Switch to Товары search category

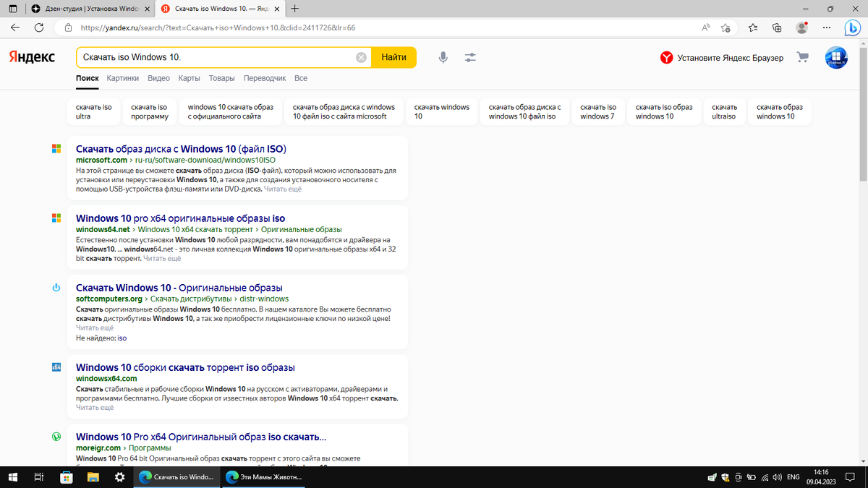tap(222, 78)
